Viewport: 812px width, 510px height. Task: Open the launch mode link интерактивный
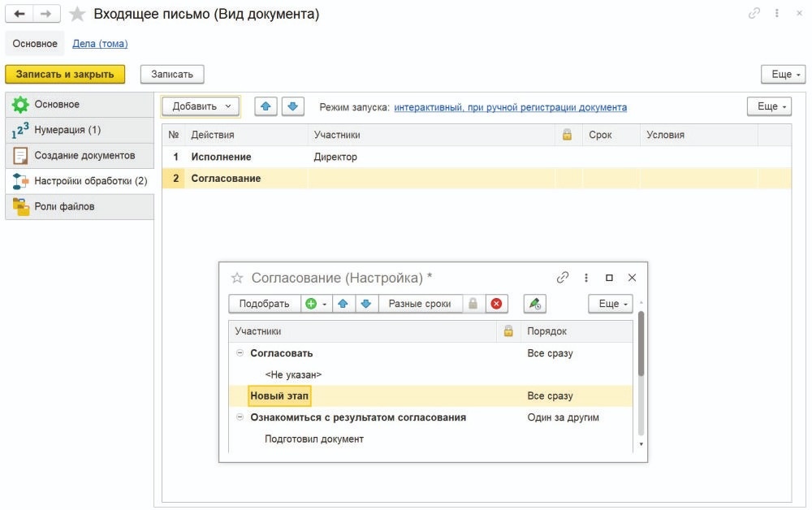[510, 107]
